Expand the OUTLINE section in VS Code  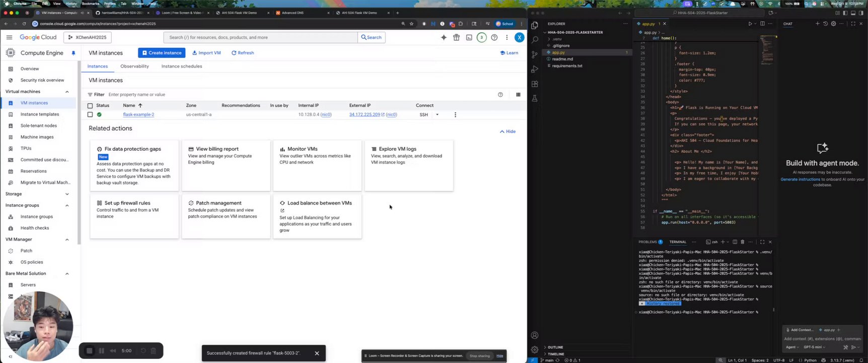tap(555, 347)
